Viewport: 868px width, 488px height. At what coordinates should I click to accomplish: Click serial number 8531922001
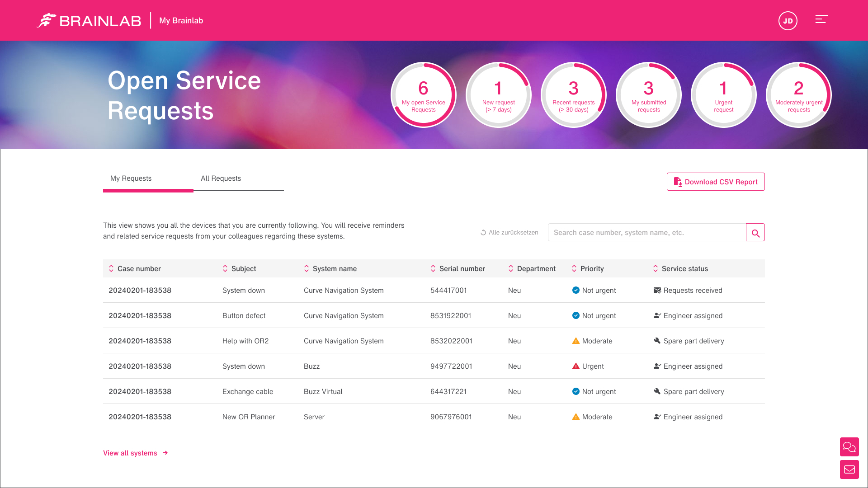pos(451,316)
